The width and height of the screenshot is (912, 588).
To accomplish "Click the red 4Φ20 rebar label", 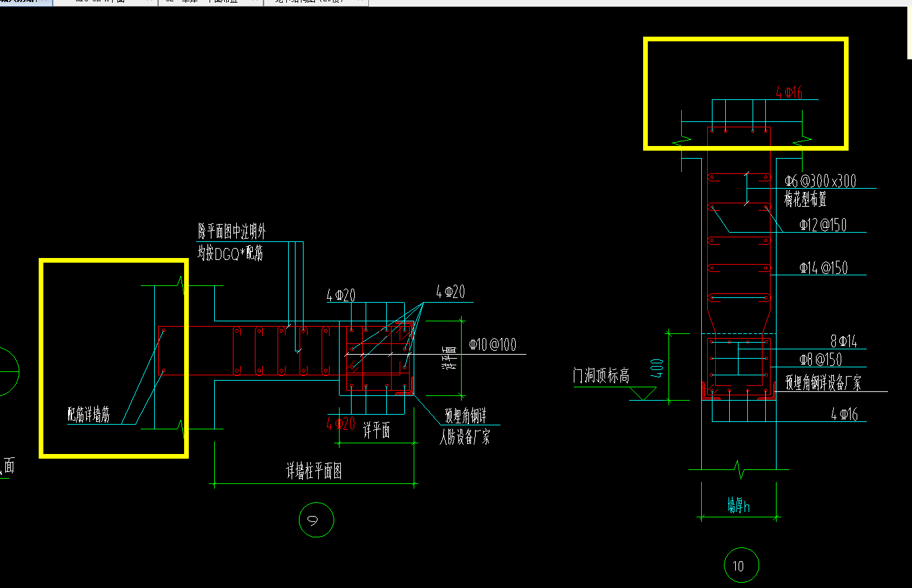I will point(340,423).
